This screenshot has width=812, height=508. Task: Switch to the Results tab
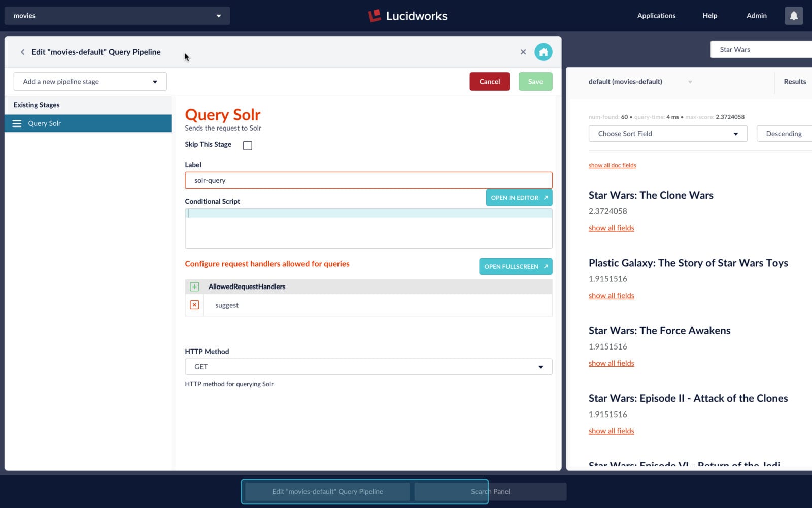click(795, 82)
